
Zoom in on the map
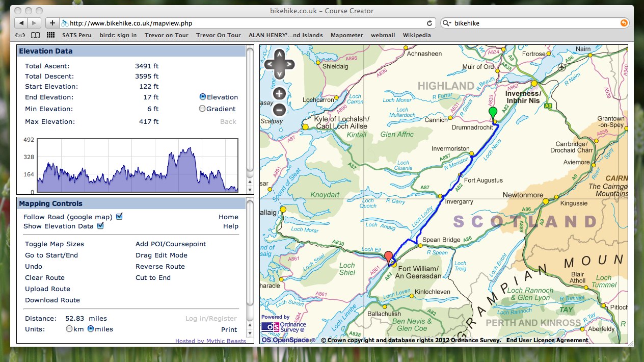279,93
